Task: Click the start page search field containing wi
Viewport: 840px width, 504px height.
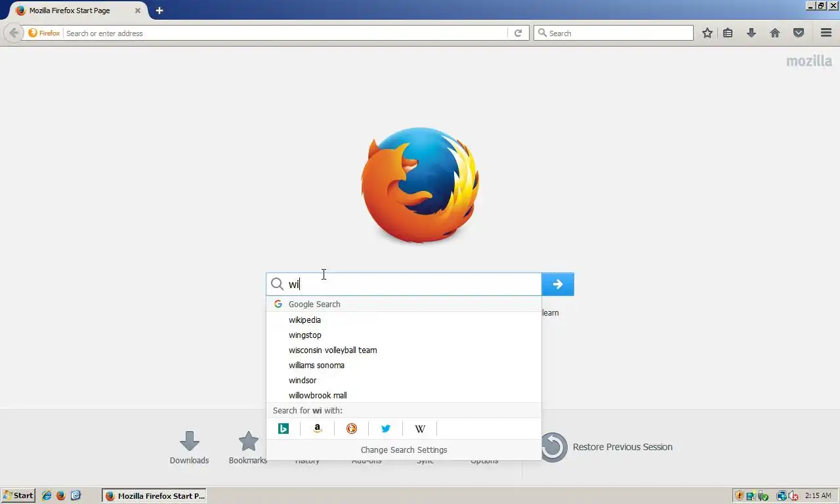Action: [404, 284]
